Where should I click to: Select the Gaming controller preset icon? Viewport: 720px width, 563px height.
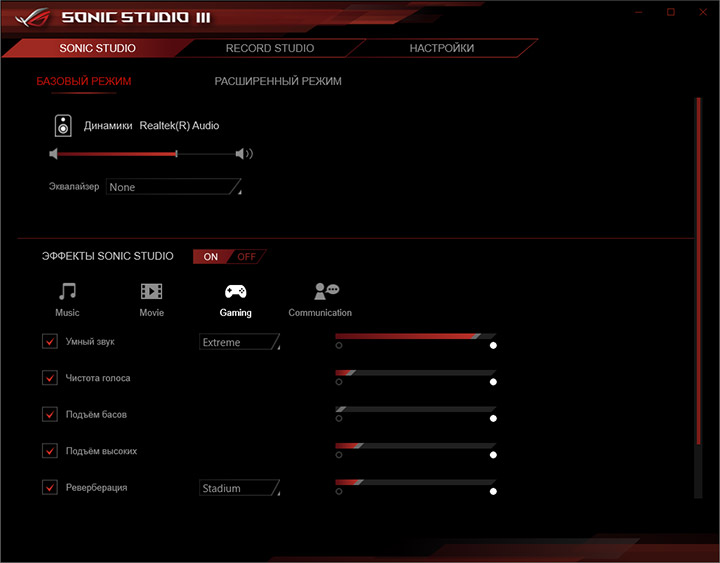click(x=236, y=291)
